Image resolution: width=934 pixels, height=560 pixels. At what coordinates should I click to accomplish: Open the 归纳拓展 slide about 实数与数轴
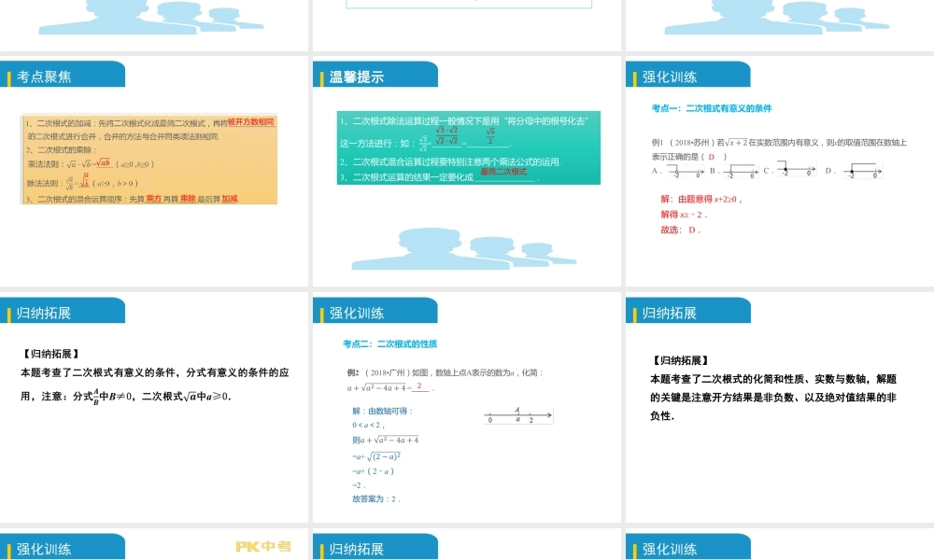point(779,407)
